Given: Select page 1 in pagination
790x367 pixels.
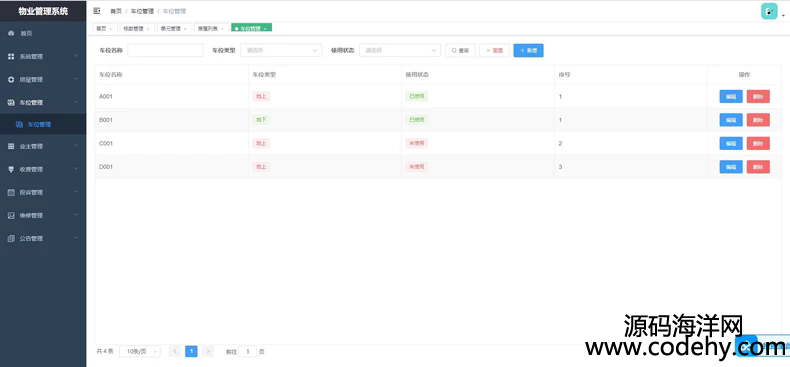Looking at the screenshot, I should tap(191, 351).
